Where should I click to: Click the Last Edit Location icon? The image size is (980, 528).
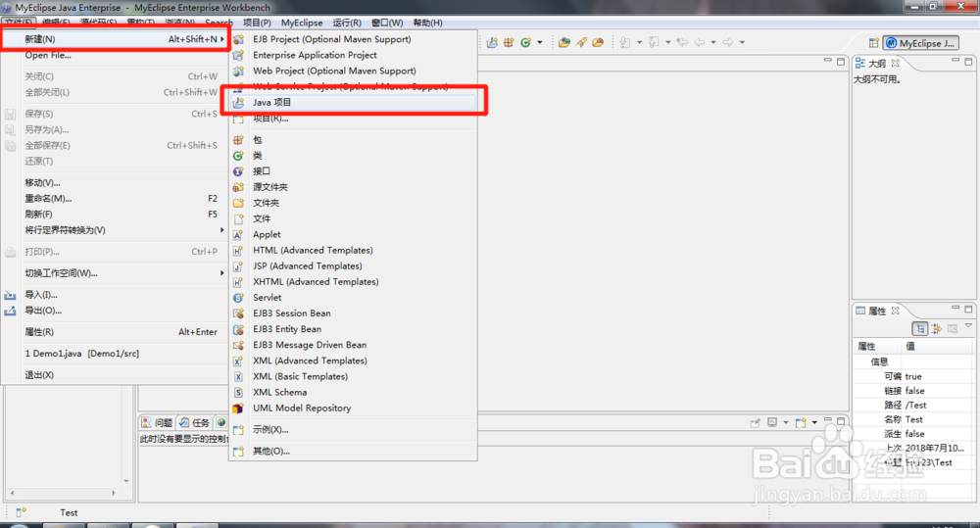click(682, 42)
